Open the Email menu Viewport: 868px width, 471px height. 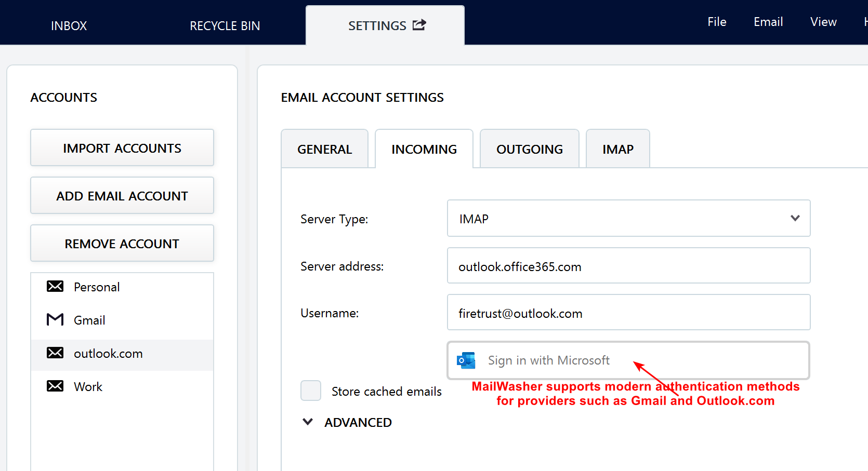(x=768, y=22)
